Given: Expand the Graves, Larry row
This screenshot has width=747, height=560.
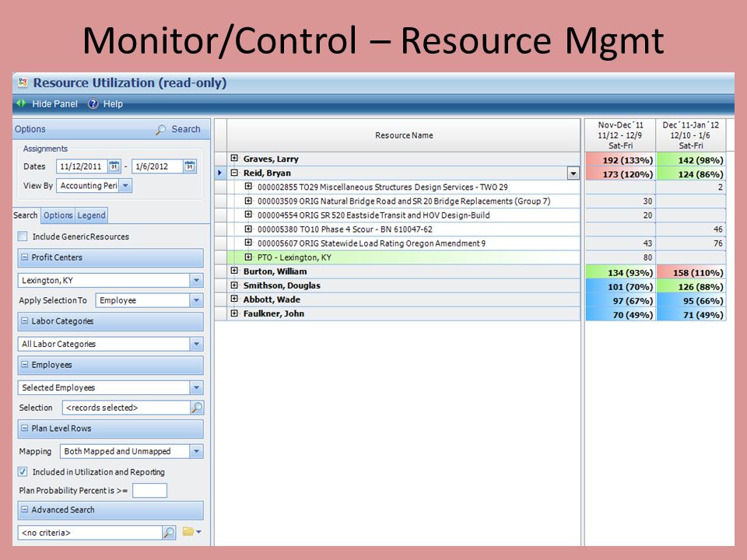Looking at the screenshot, I should click(234, 158).
